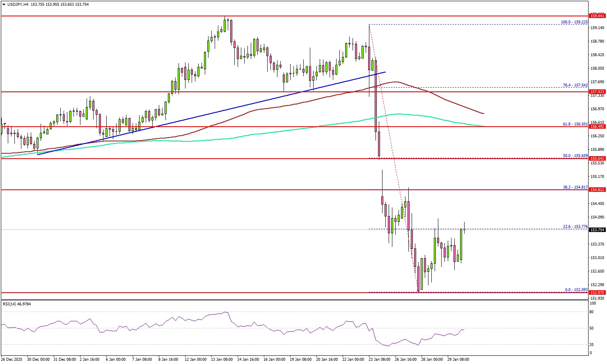Click the 23 Jan 08:00 date on time axis

point(380,359)
